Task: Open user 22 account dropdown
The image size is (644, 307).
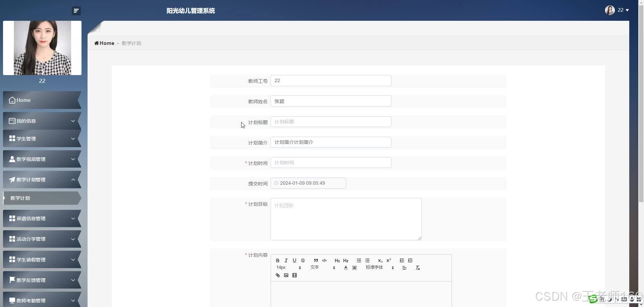Action: [617, 10]
